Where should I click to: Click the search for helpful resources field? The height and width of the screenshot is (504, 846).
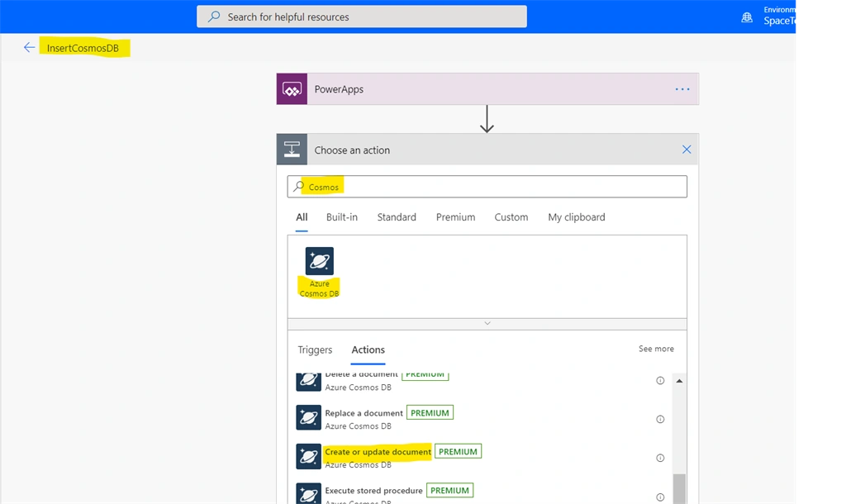(362, 17)
